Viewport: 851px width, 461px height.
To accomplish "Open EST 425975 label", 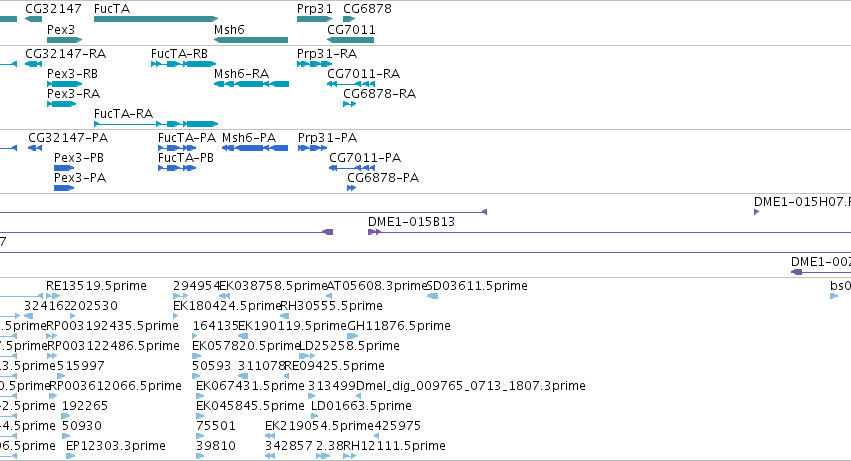I will pyautogui.click(x=397, y=426).
